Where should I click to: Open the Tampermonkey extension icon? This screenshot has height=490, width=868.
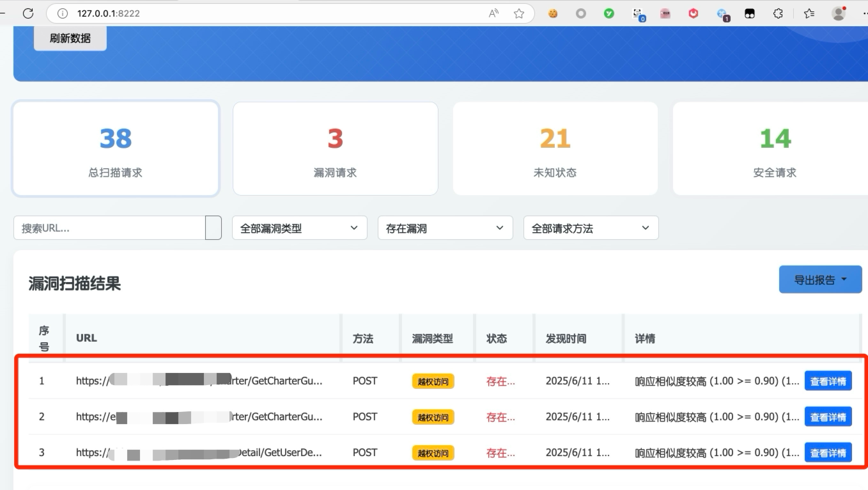click(750, 13)
